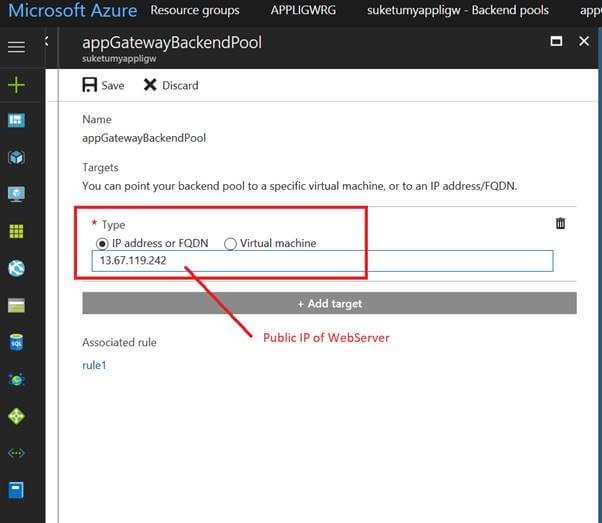
Task: Open the Dashboard icon in the sidebar
Action: click(x=16, y=120)
